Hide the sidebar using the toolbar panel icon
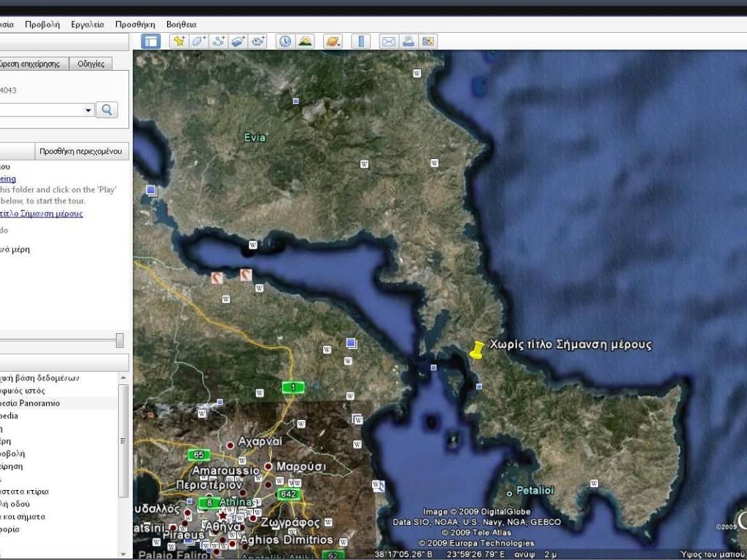747x560 pixels. pyautogui.click(x=151, y=42)
